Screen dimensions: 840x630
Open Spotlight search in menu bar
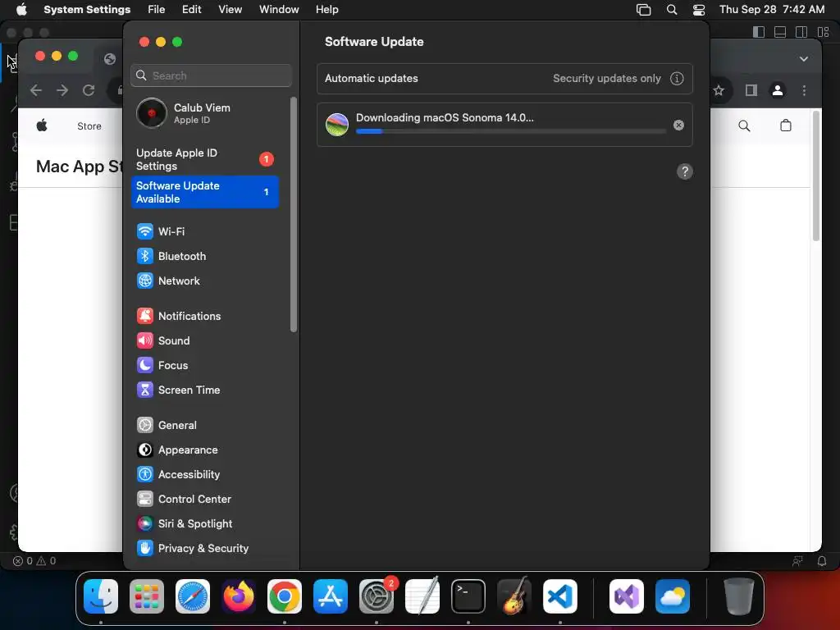point(671,10)
